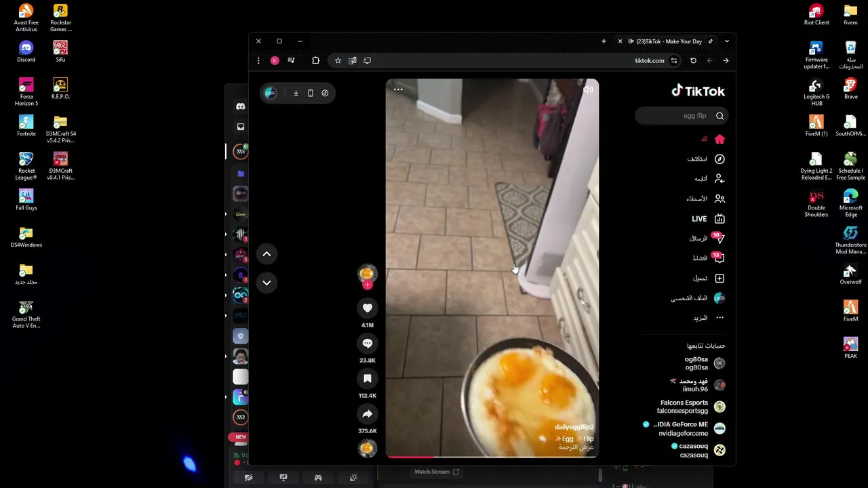Follow the creator with the plus badge
The height and width of the screenshot is (488, 868).
pos(367,285)
